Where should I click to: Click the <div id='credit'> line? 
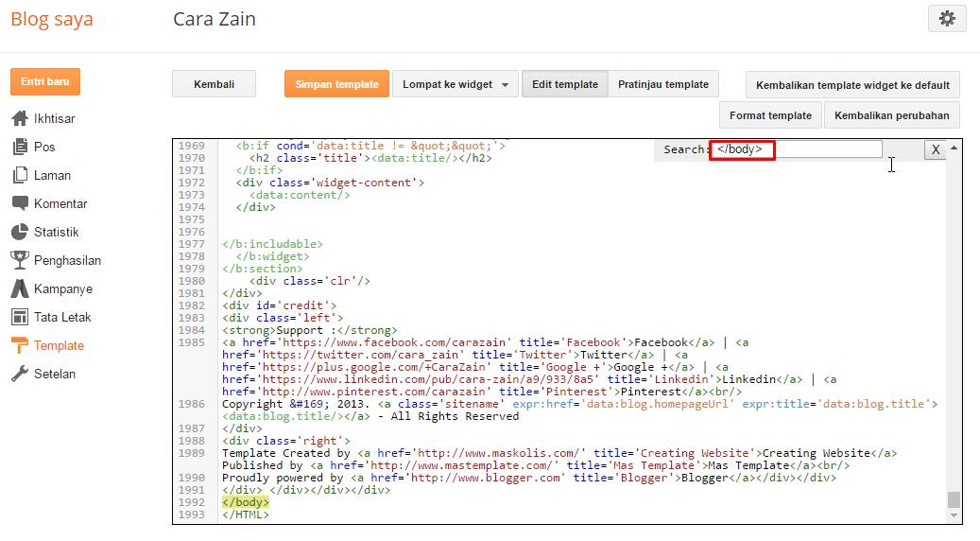click(x=280, y=305)
